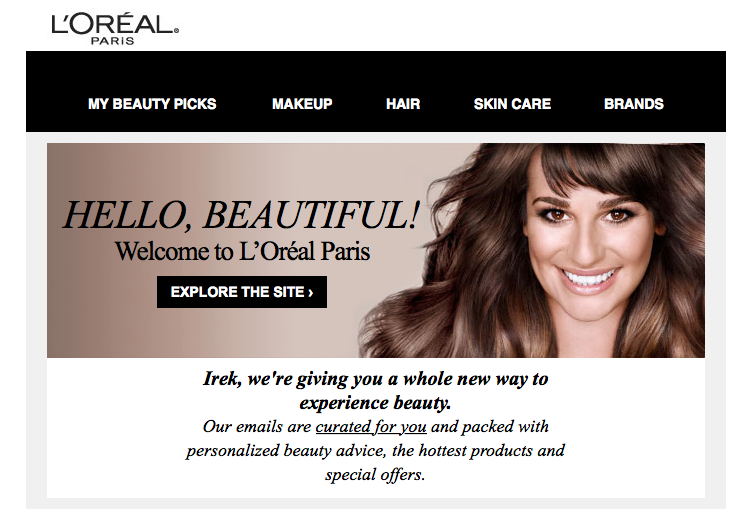Click the 'PARIS' text under the logo
Viewport: 750px width, 509px height.
click(113, 41)
